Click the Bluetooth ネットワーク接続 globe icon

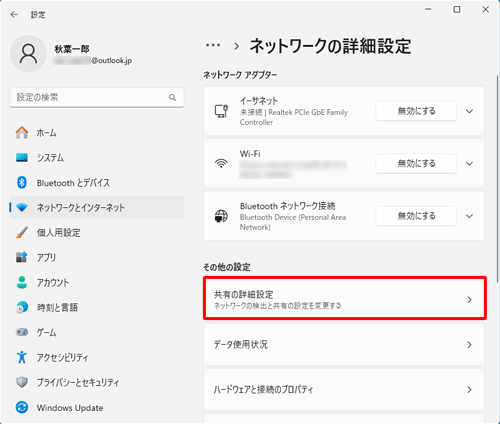coord(221,216)
